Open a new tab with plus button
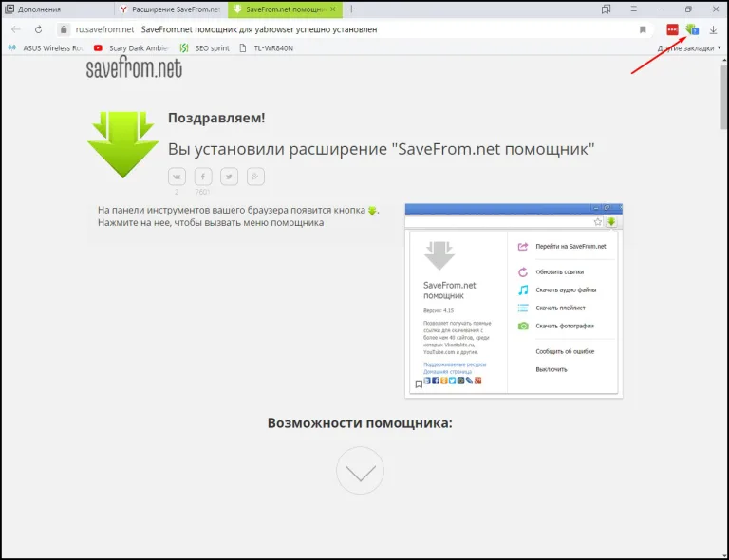Viewport: 729px width, 560px height. click(x=351, y=9)
